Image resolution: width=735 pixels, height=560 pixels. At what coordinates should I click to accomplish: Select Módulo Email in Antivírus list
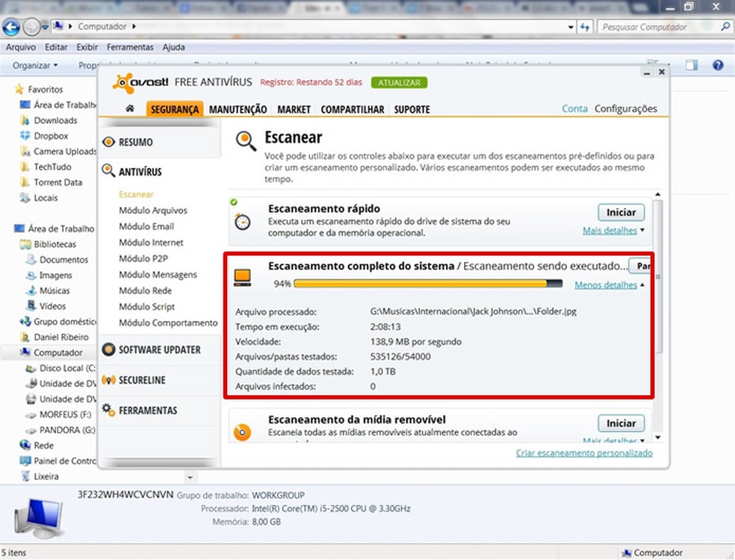(146, 226)
